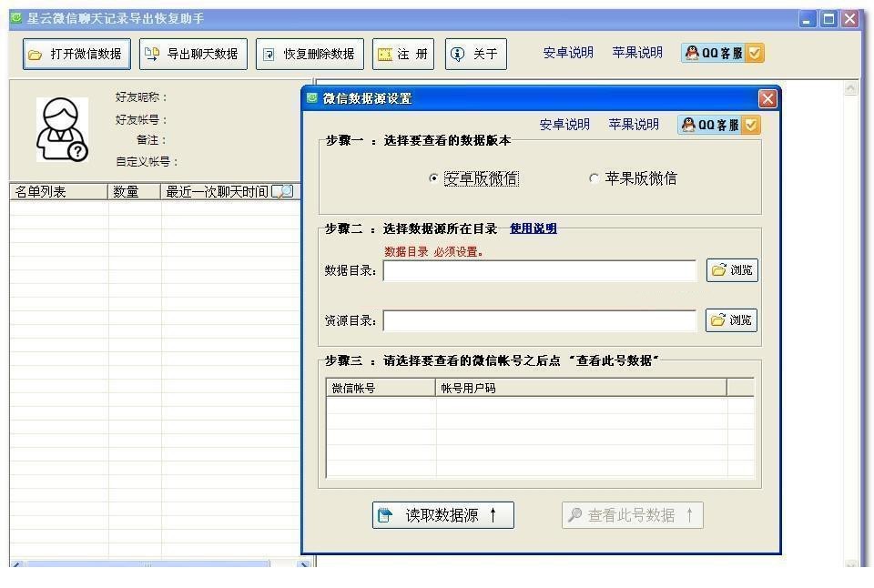Click the search magnifier icon in list header

pyautogui.click(x=282, y=192)
